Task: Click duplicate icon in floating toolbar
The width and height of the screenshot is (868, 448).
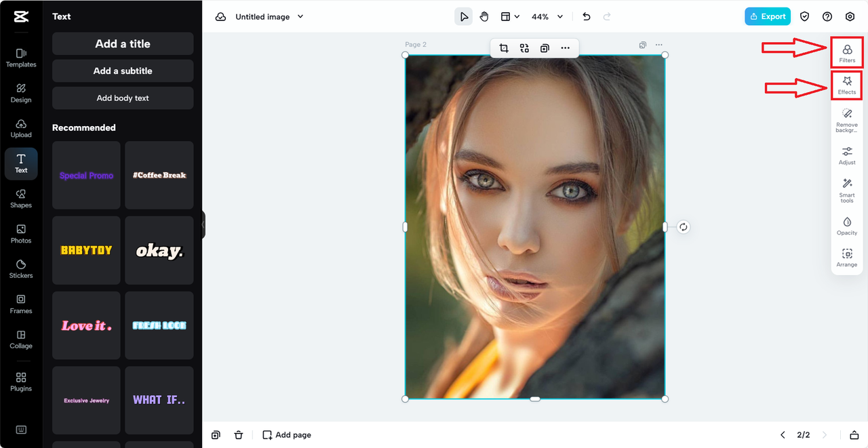Action: point(545,48)
